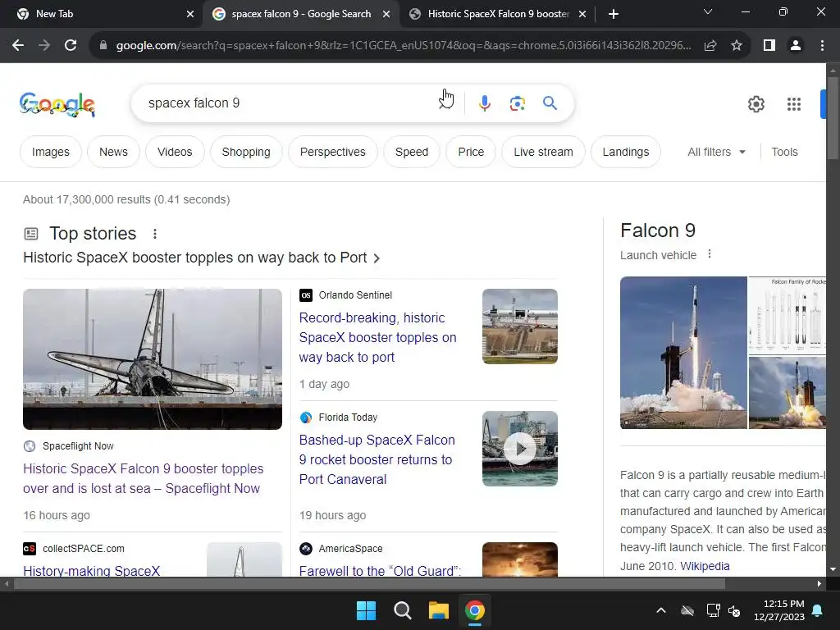The width and height of the screenshot is (840, 630).
Task: Share this page with the share icon
Action: click(710, 46)
